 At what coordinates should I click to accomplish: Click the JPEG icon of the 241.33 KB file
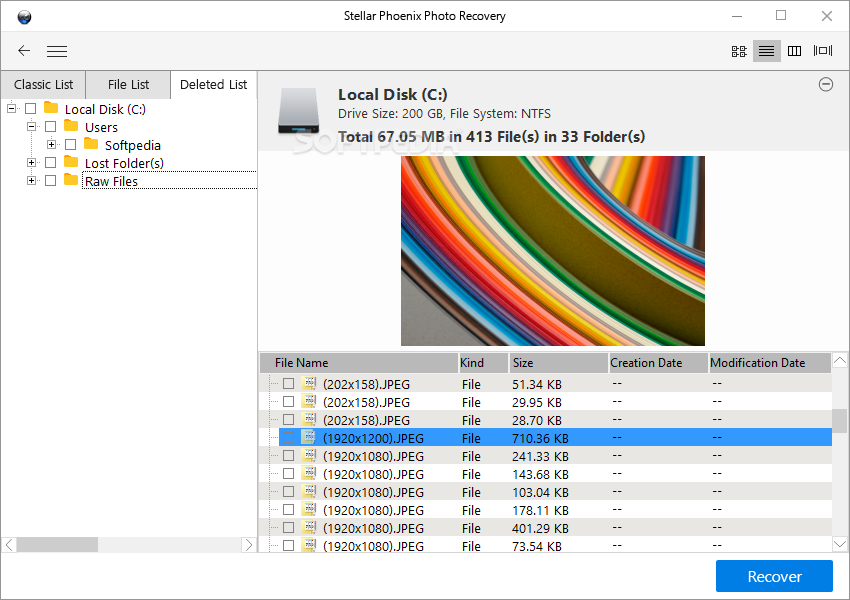(309, 455)
